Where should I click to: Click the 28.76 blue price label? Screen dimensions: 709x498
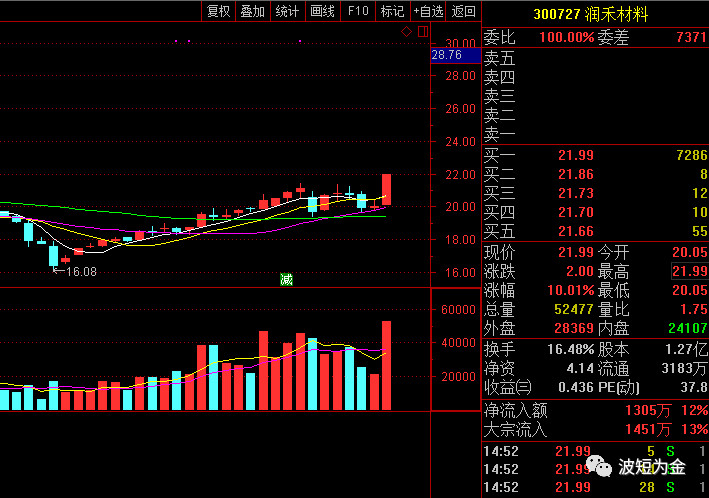(x=446, y=55)
